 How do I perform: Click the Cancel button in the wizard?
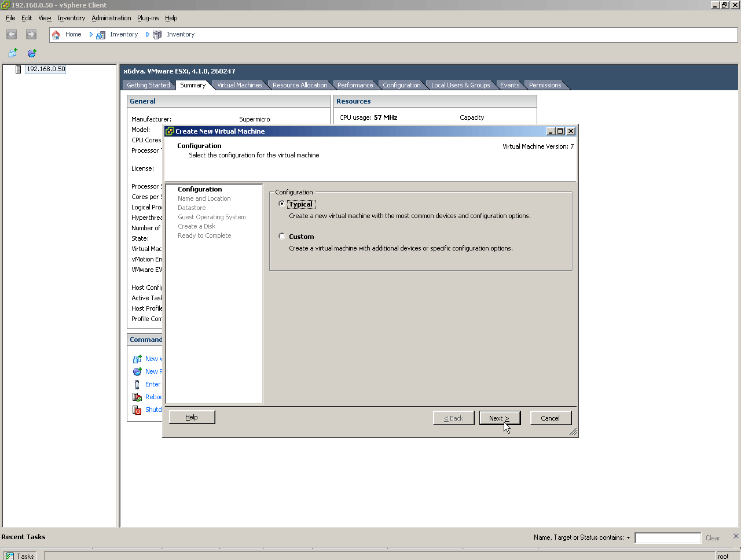pos(550,418)
